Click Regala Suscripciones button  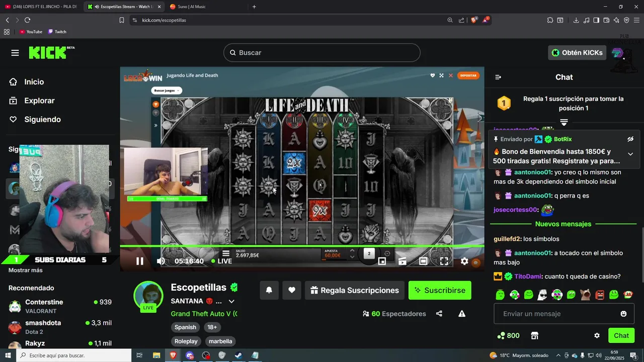click(x=355, y=290)
